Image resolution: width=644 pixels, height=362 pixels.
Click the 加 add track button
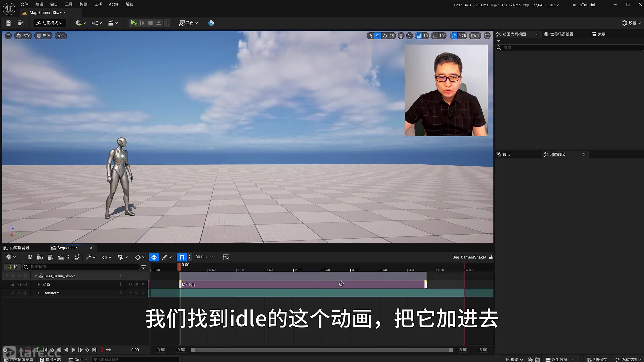pos(13,267)
